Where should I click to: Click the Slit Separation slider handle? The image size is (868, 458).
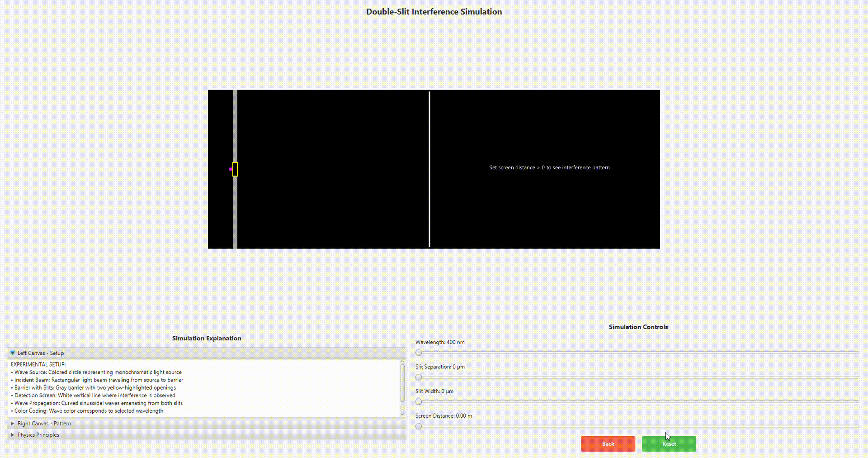click(x=419, y=377)
